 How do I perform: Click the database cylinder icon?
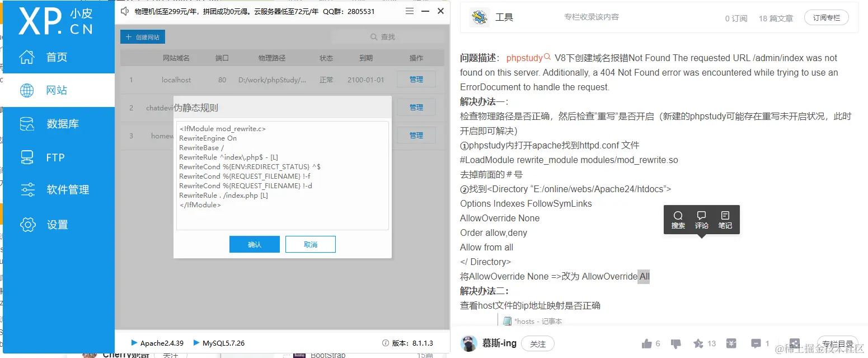coord(27,124)
